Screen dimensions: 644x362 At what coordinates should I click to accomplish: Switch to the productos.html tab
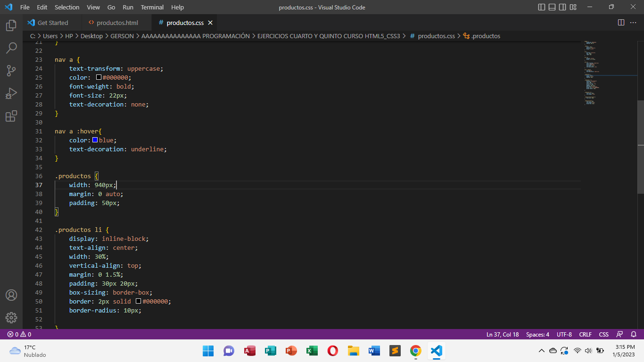pos(116,23)
